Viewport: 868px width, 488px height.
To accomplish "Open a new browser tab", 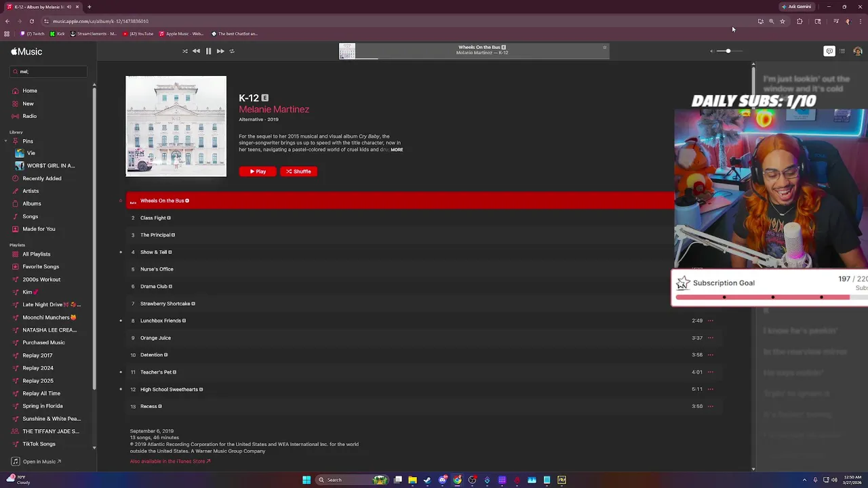I will pos(89,7).
